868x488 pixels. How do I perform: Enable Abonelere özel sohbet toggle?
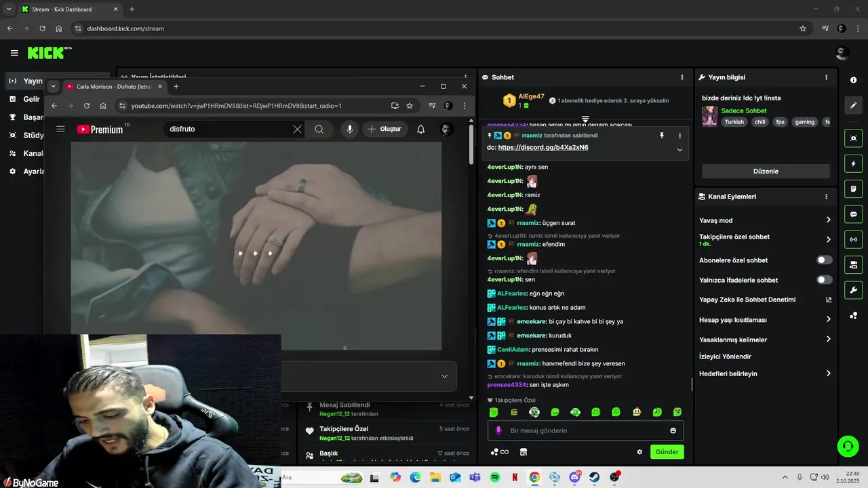[824, 260]
